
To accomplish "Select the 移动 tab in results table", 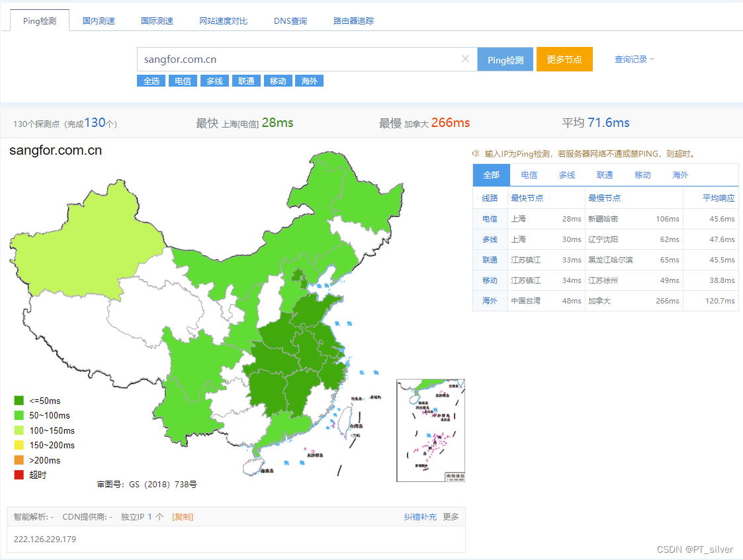I will [642, 175].
